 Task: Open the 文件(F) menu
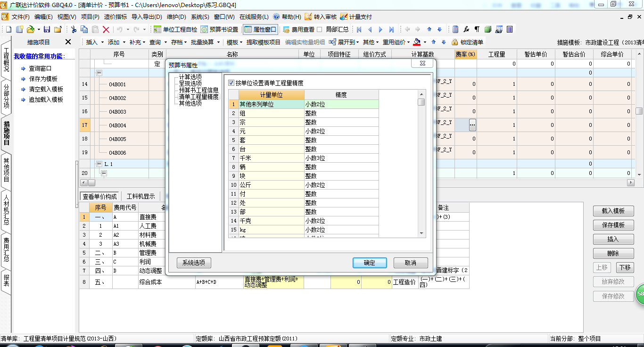[21, 17]
